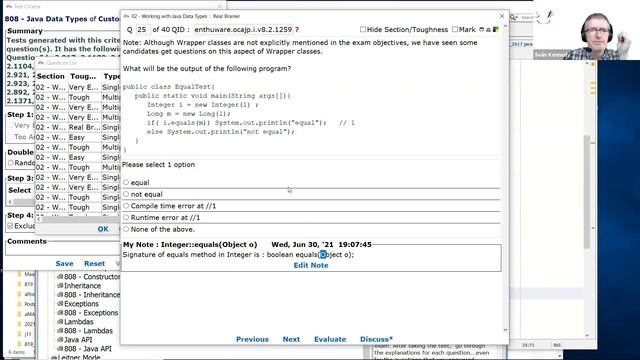
Task: Go to the Previous question
Action: point(252,339)
